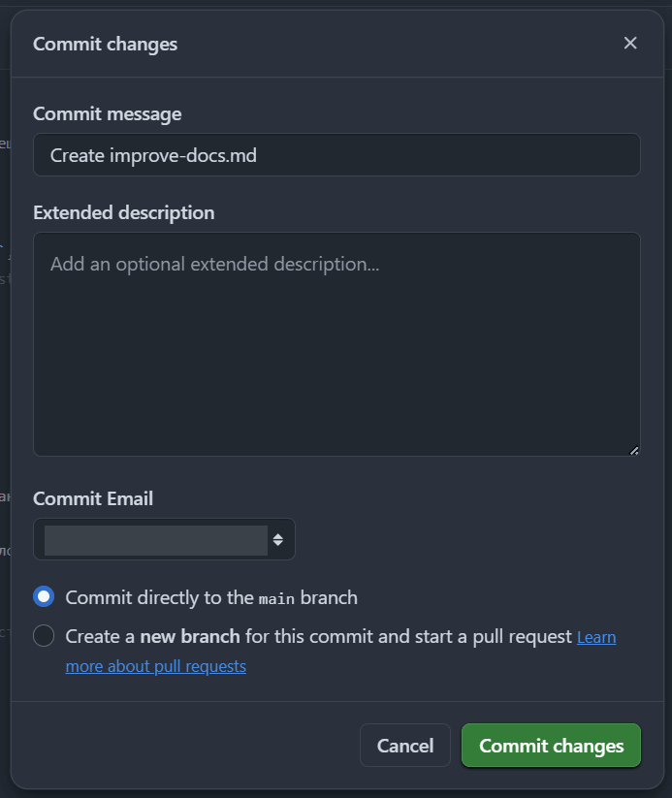The image size is (672, 798).
Task: Click the 'Commit Email' field label
Action: click(93, 498)
